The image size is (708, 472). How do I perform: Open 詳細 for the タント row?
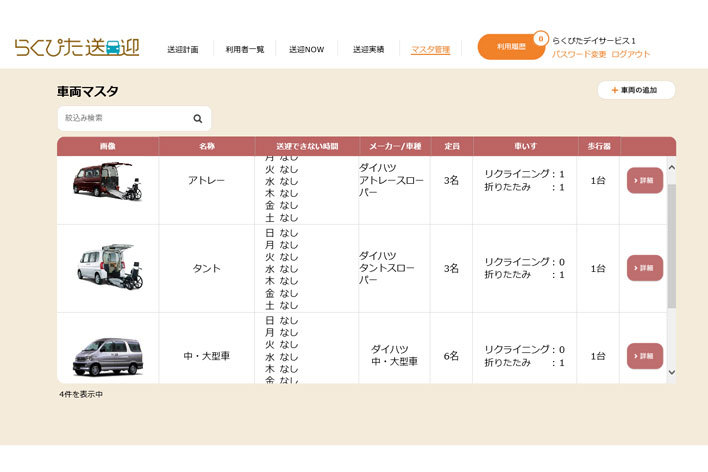click(644, 268)
